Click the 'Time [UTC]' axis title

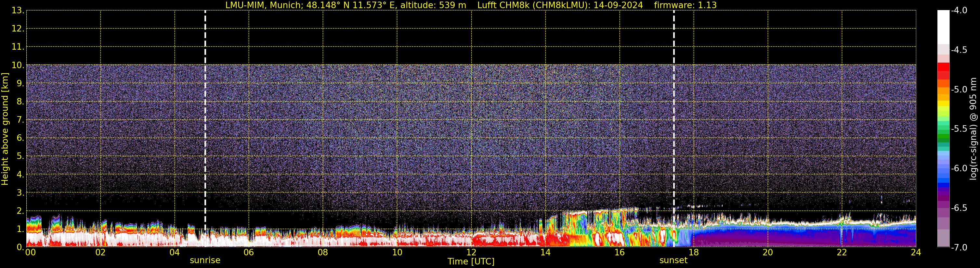(x=471, y=262)
